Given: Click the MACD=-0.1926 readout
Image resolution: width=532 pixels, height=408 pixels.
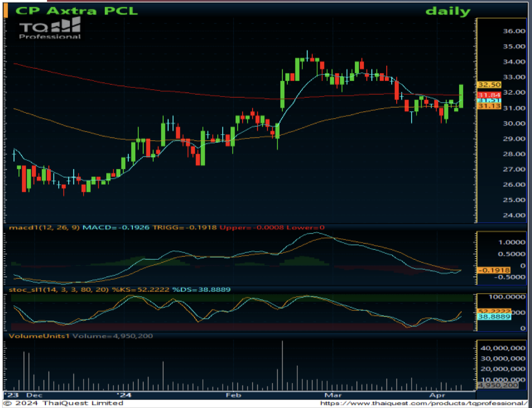Looking at the screenshot, I should (116, 227).
